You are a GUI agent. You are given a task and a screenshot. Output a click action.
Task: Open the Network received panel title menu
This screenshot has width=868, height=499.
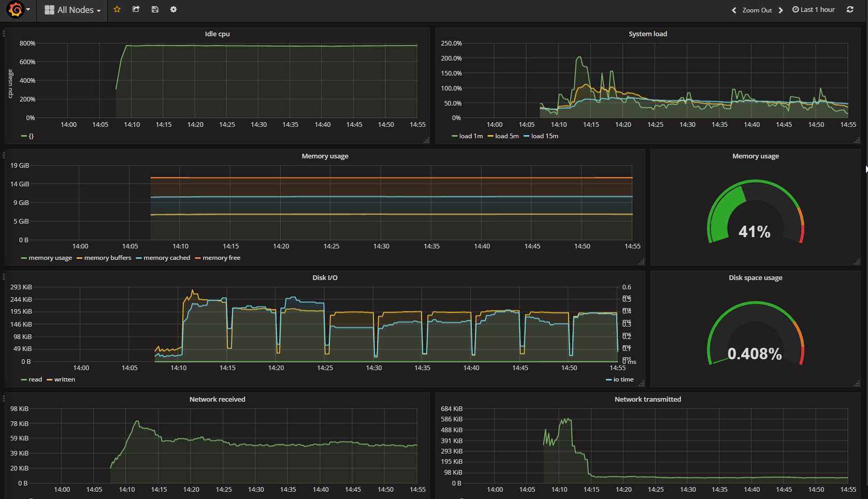pyautogui.click(x=217, y=399)
